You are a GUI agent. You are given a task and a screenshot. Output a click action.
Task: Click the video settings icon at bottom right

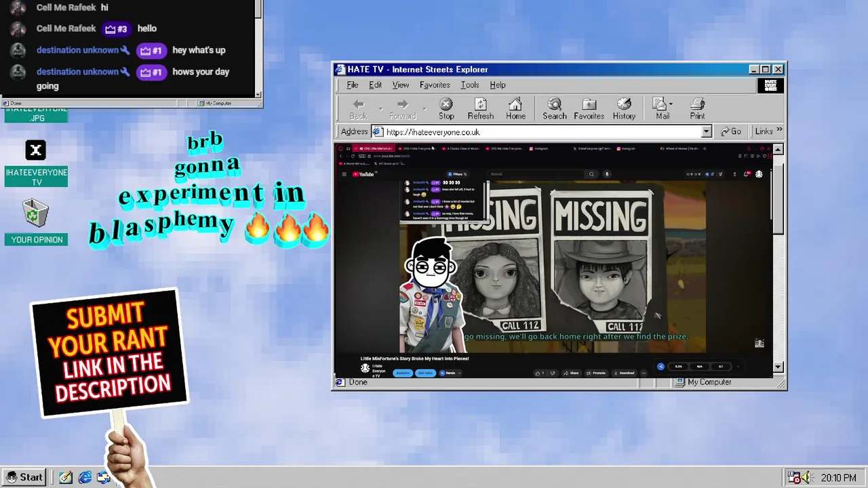coord(759,344)
